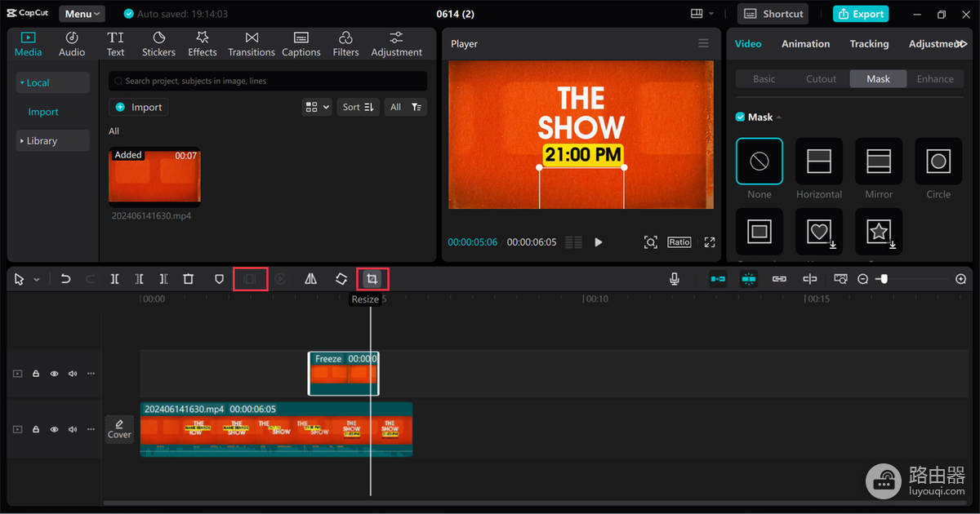Screen dimensions: 980x514
Task: Open the Transitions panel
Action: 252,44
